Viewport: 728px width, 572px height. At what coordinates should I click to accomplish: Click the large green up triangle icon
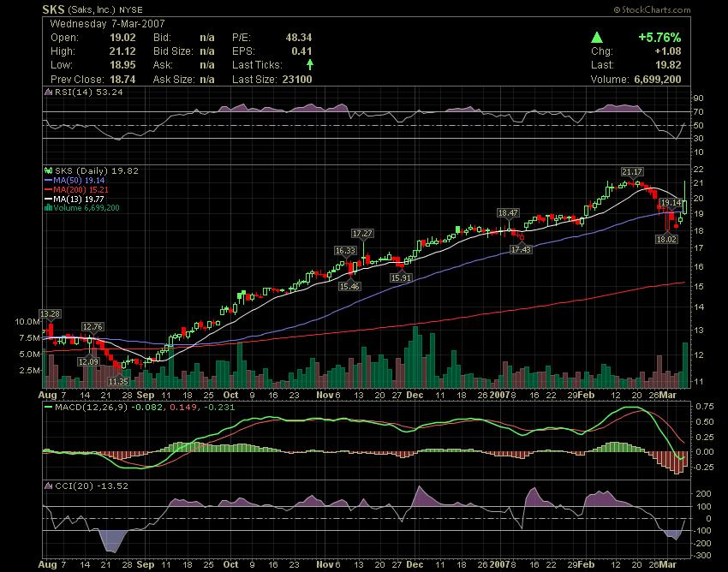597,38
